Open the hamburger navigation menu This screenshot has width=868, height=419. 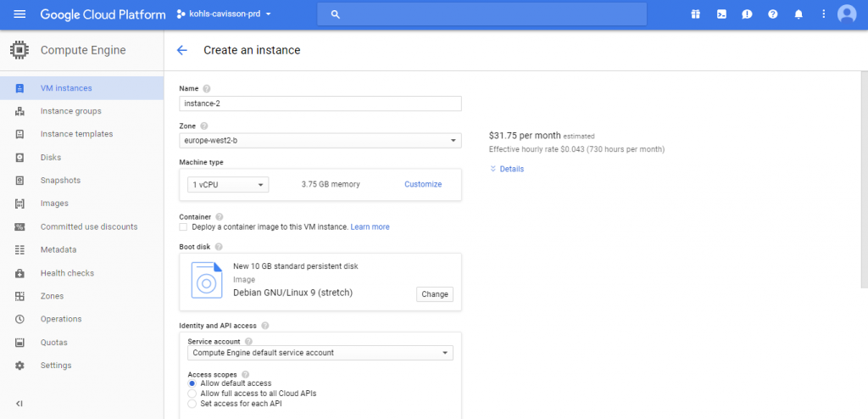point(20,14)
